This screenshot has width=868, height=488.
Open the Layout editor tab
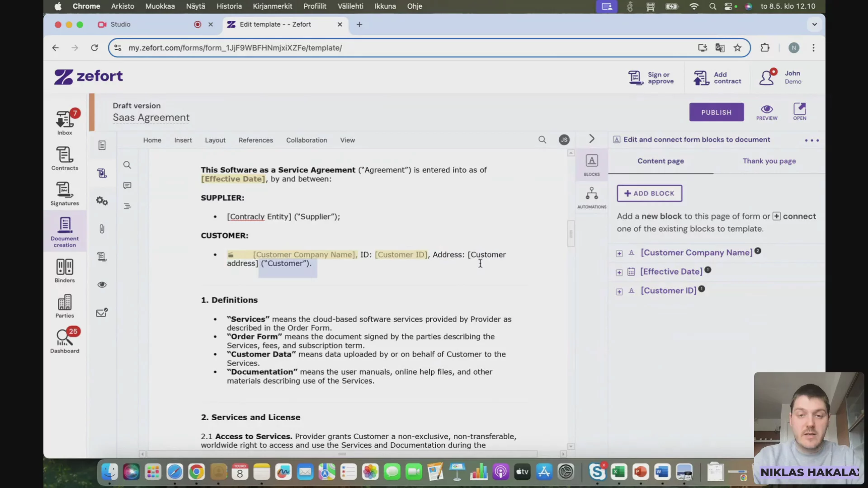click(215, 141)
